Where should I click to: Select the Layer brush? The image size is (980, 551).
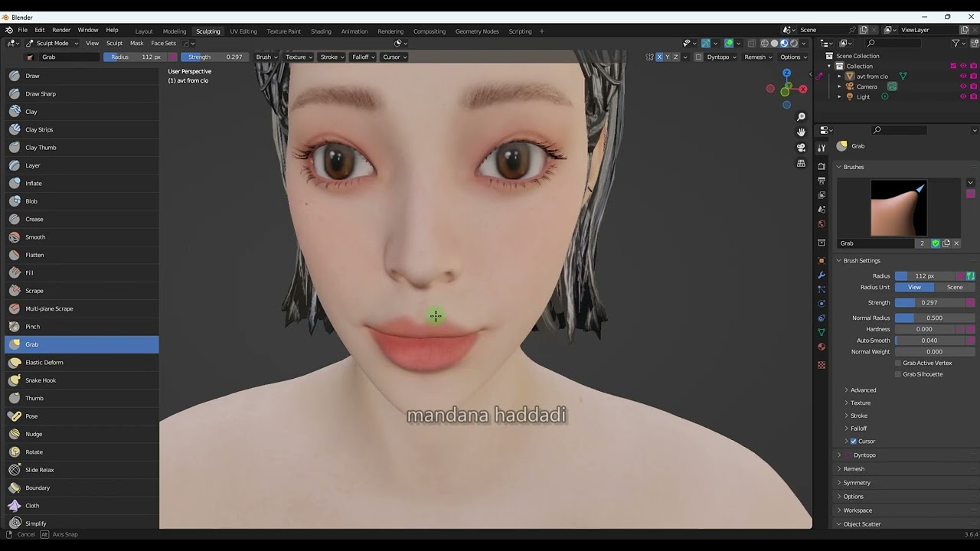(81, 165)
